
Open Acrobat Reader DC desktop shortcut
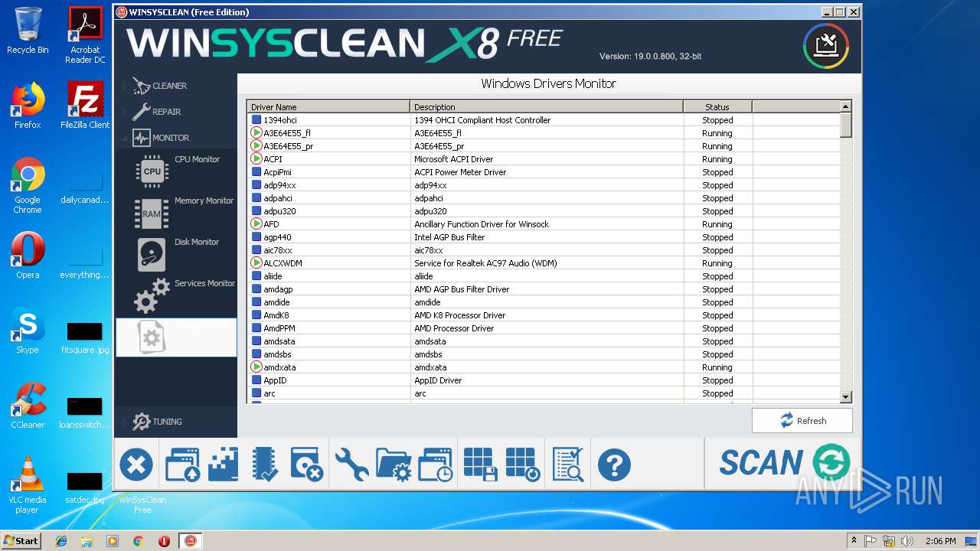[x=85, y=34]
